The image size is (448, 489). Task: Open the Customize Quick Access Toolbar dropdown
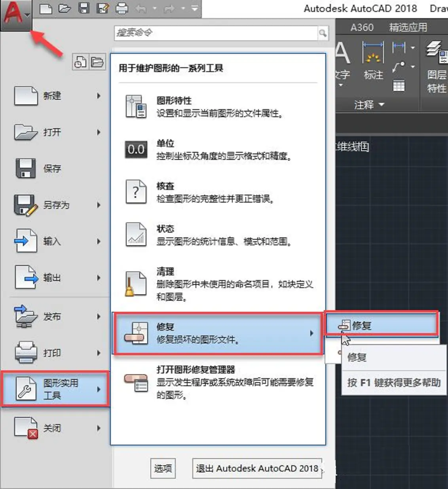[x=195, y=8]
